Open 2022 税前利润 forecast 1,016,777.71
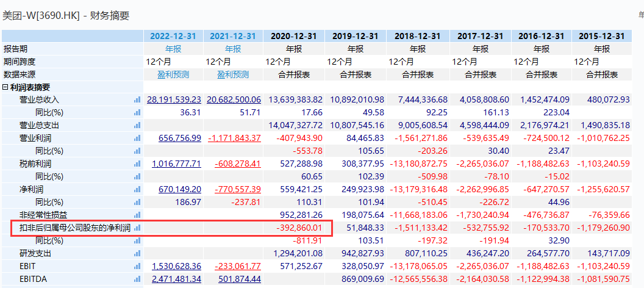Image resolution: width=644 pixels, height=288 pixels. pos(177,164)
